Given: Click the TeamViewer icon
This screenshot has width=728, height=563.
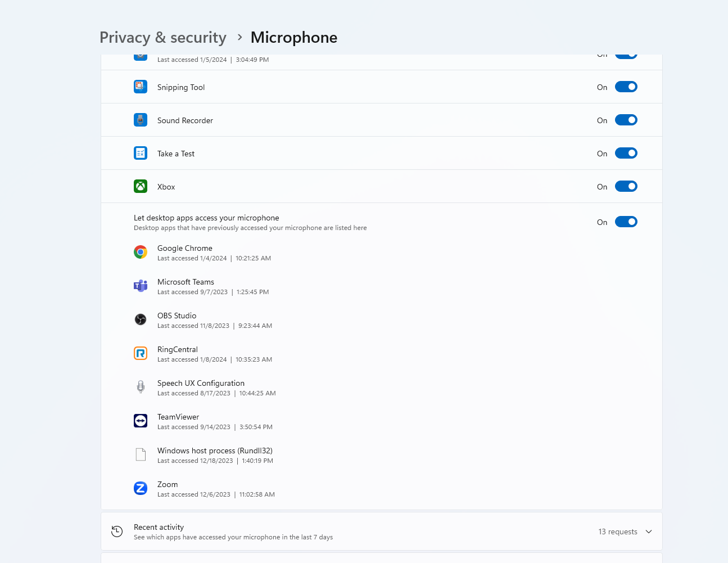Looking at the screenshot, I should [141, 421].
